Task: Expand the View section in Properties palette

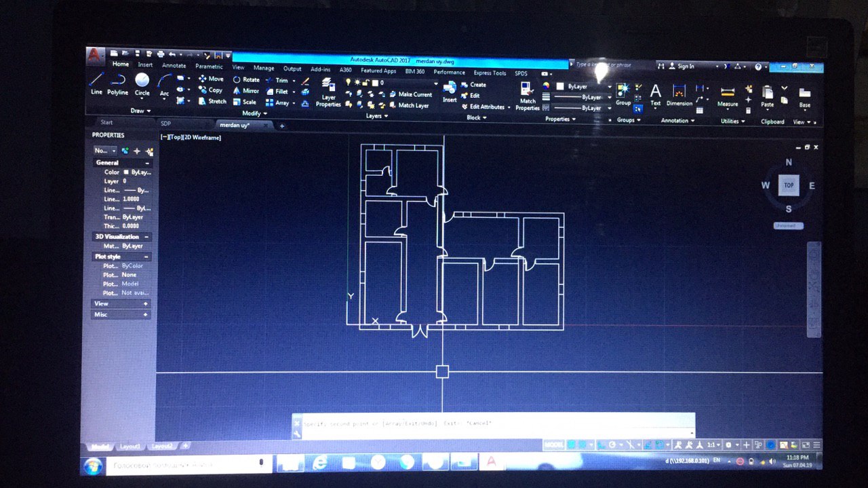Action: [146, 303]
